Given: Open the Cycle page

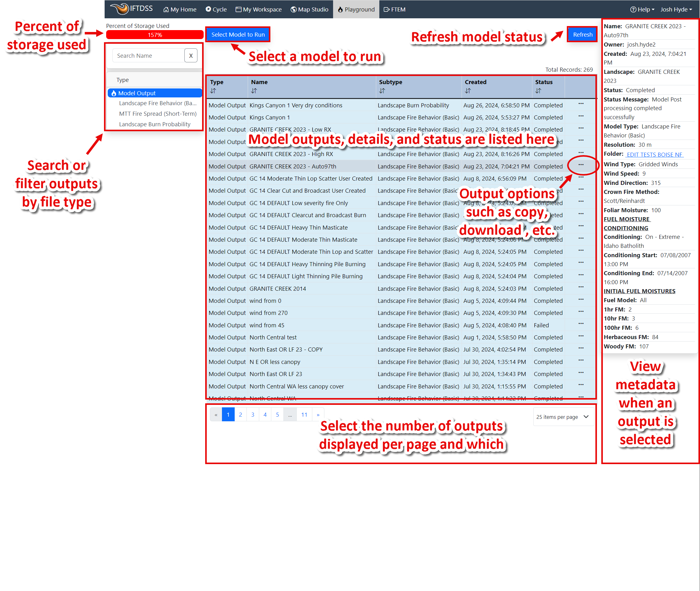Looking at the screenshot, I should pos(216,9).
